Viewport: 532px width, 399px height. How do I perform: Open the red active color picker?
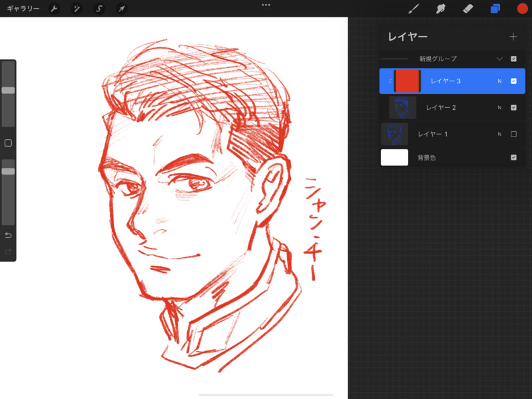pos(523,9)
